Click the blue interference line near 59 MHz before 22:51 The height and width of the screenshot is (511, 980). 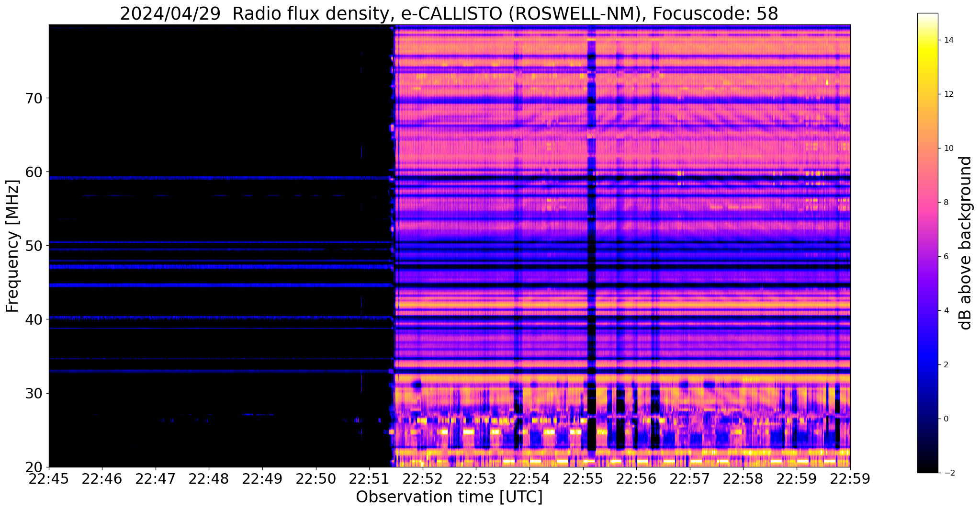tap(220, 178)
